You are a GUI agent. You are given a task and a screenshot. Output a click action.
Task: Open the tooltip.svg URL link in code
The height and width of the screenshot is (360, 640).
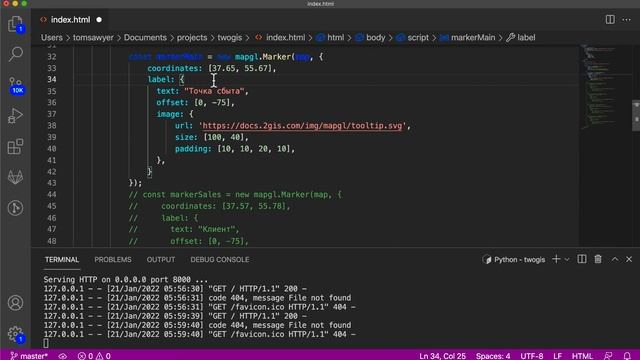tap(302, 126)
